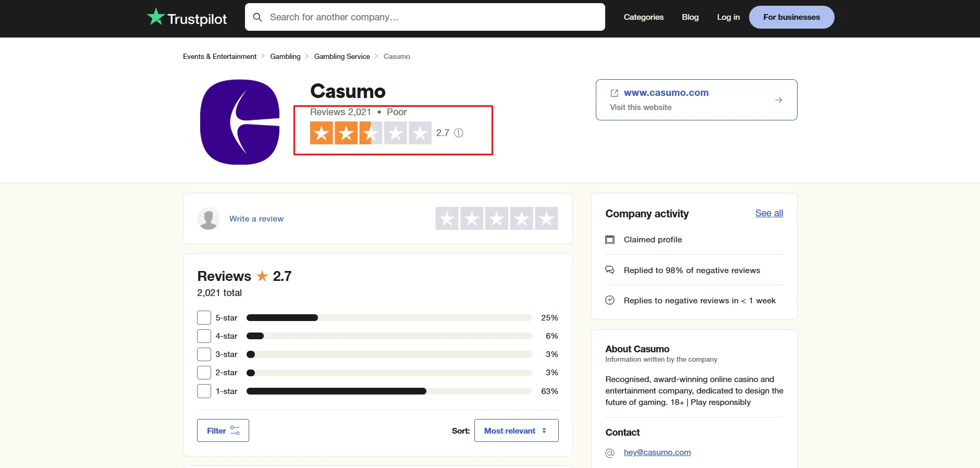This screenshot has height=468, width=980.
Task: Open the Casumo company logo
Action: 240,122
